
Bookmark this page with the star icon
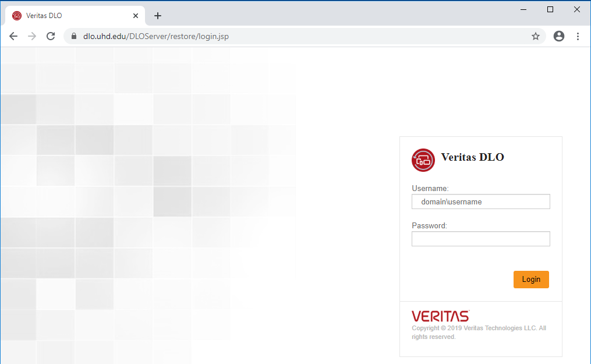click(x=536, y=36)
